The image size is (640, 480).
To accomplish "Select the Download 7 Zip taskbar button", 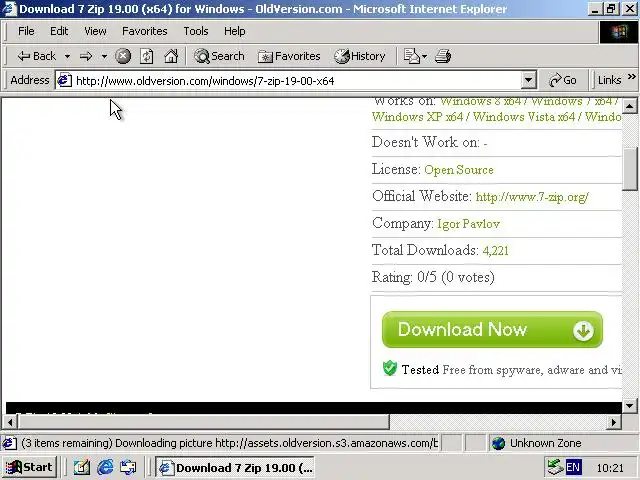I will [x=235, y=467].
